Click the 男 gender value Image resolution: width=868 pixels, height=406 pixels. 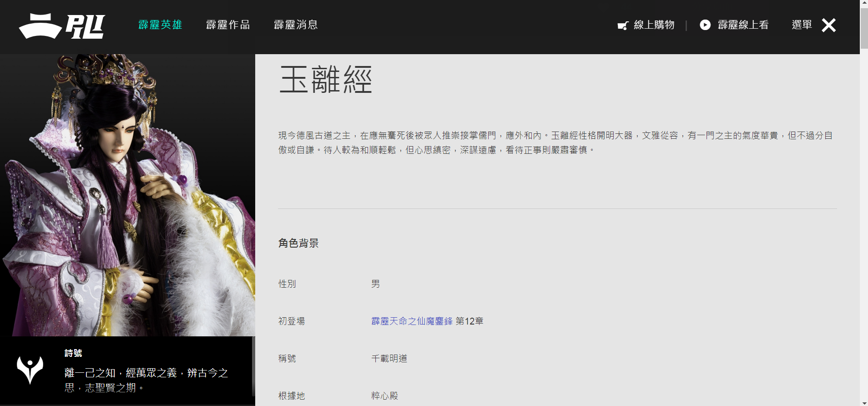tap(375, 284)
